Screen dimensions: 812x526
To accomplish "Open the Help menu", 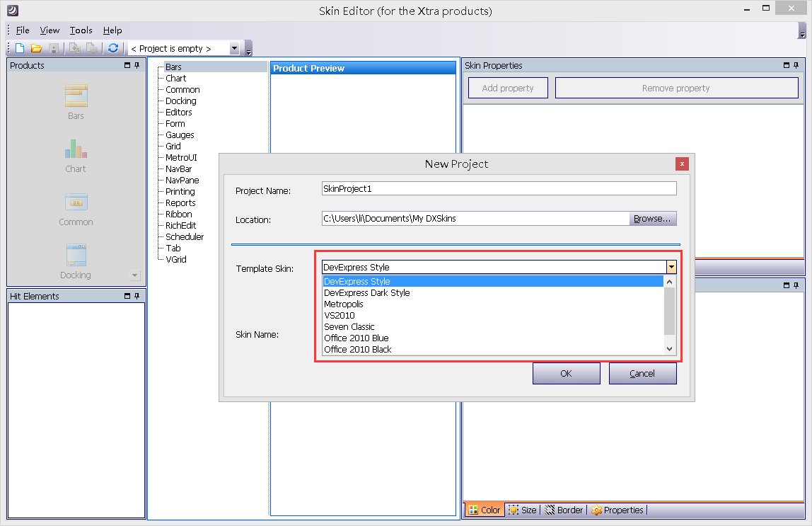I will [112, 30].
